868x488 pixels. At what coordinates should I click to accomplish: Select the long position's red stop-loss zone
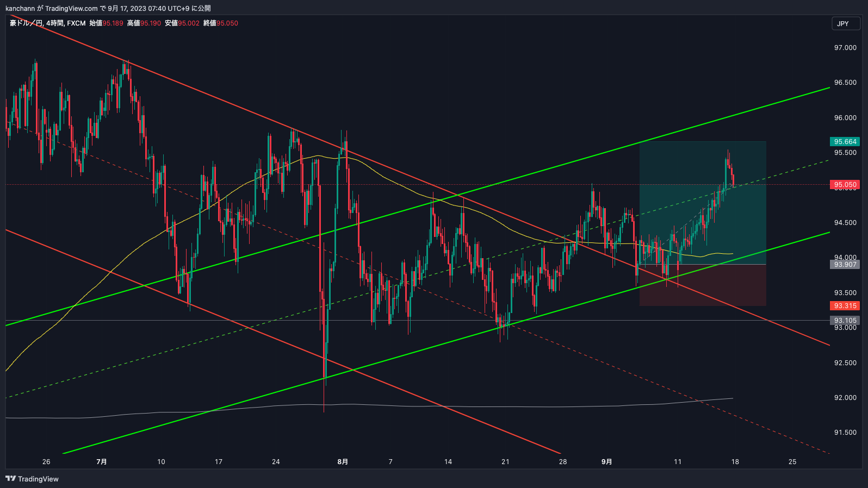tap(703, 285)
